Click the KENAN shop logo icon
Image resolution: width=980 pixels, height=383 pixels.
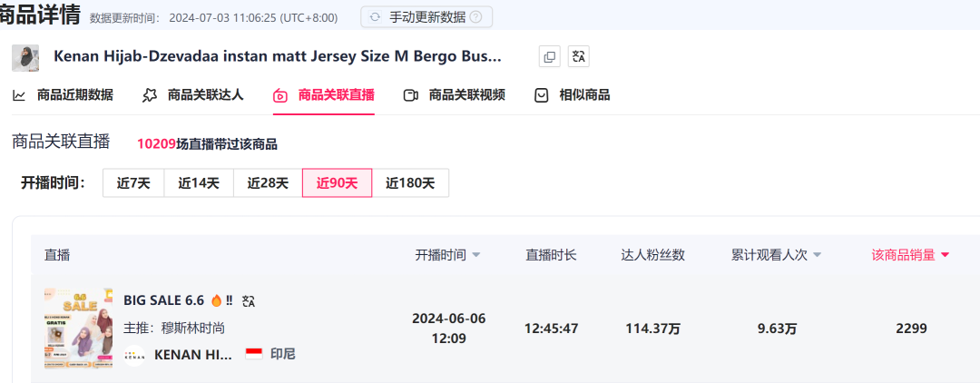point(134,353)
